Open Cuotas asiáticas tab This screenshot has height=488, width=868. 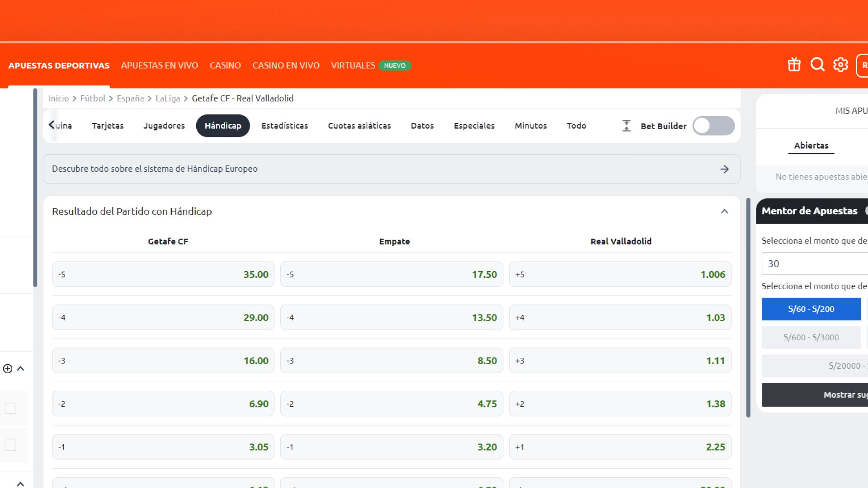click(x=359, y=126)
